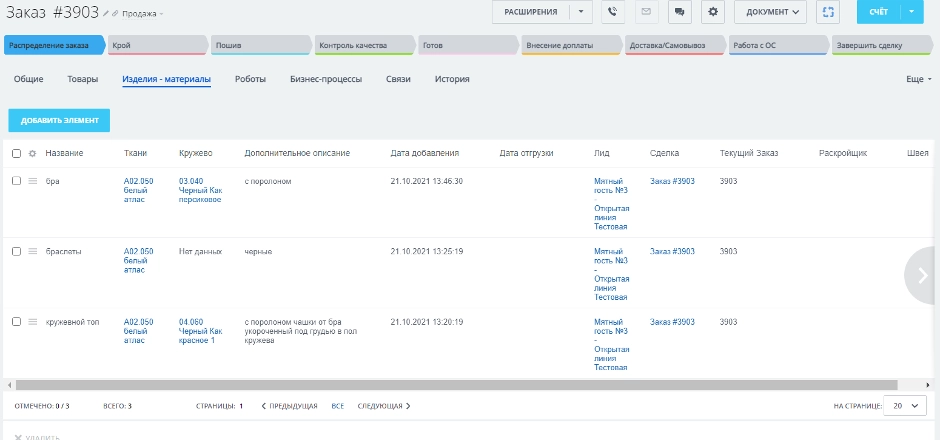Check the box for row 'браслеты'
The height and width of the screenshot is (441, 941).
point(16,251)
